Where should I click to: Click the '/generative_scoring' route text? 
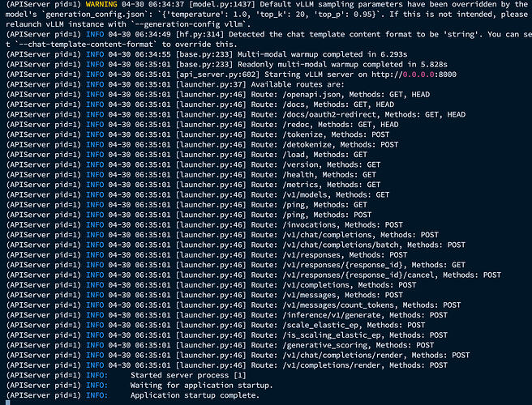tap(325, 345)
